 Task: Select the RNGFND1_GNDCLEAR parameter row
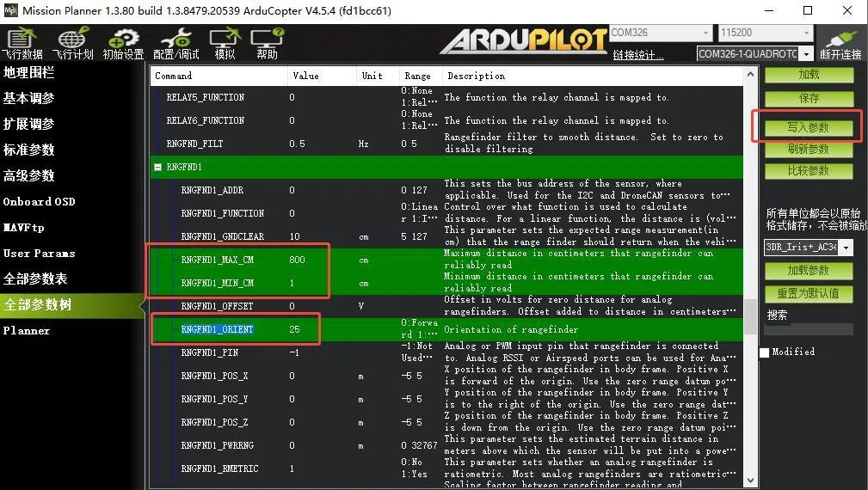tap(448, 236)
